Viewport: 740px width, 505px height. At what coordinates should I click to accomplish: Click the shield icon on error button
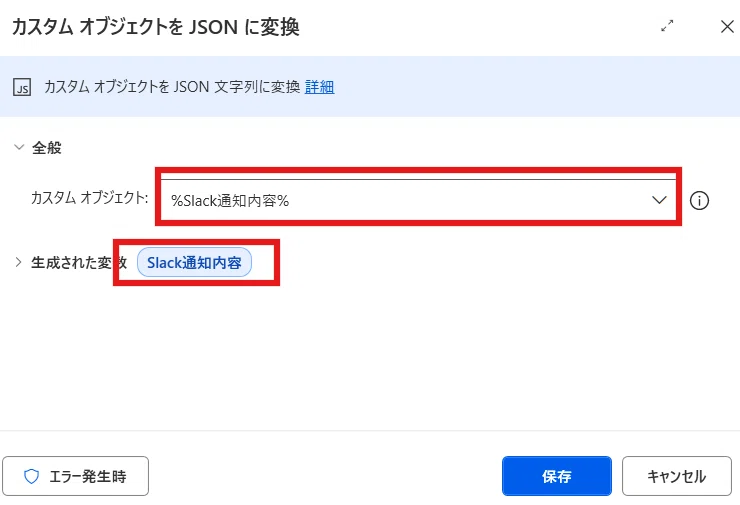point(31,476)
